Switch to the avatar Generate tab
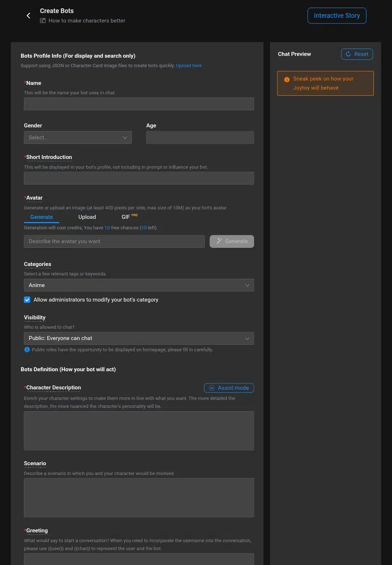This screenshot has width=392, height=565. (x=41, y=217)
